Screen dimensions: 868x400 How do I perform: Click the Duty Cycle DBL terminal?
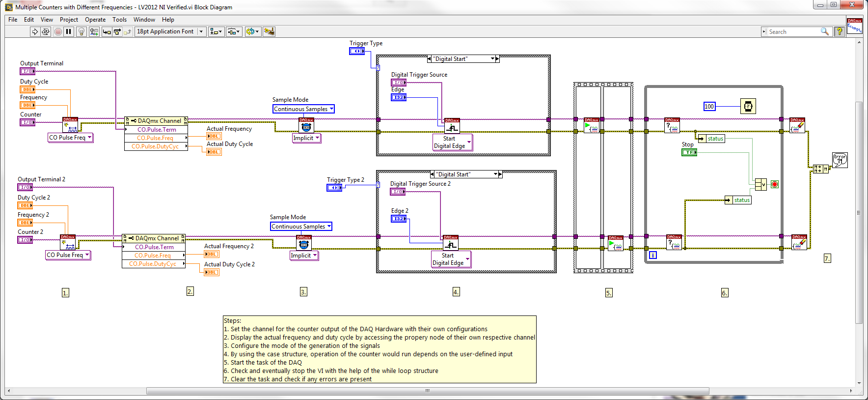[x=27, y=89]
